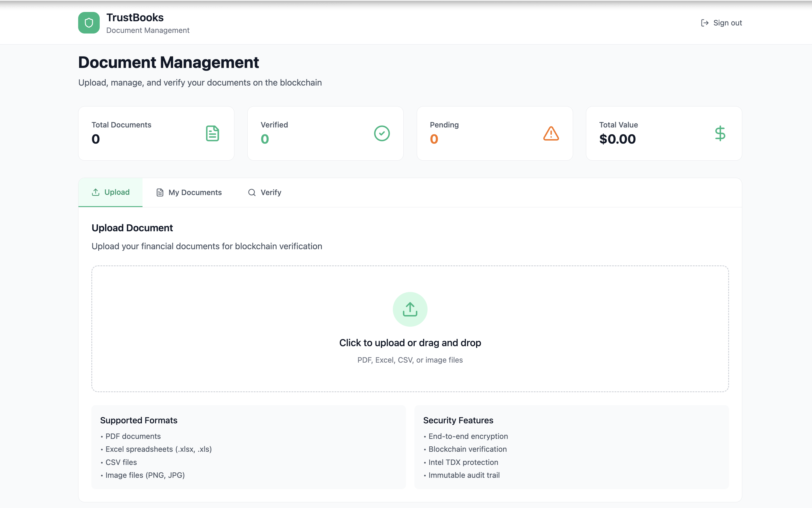Click the 'Click to upload or drag and drop' text
The height and width of the screenshot is (508, 812).
point(410,343)
